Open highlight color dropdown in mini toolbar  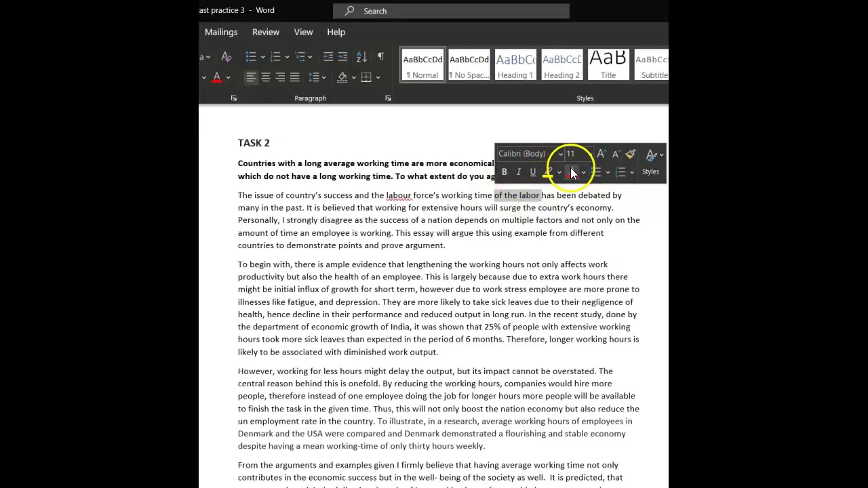[x=559, y=172]
